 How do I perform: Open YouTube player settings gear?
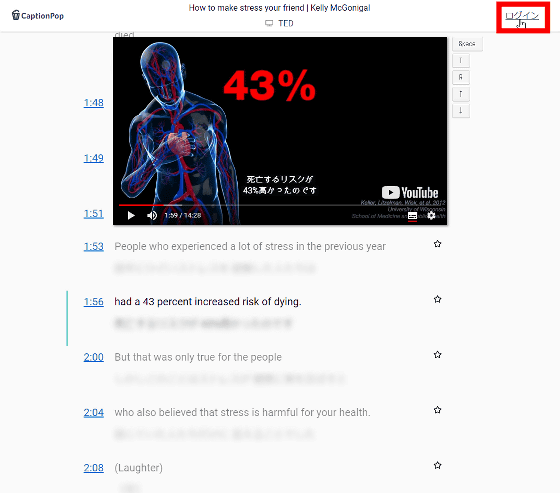point(431,215)
